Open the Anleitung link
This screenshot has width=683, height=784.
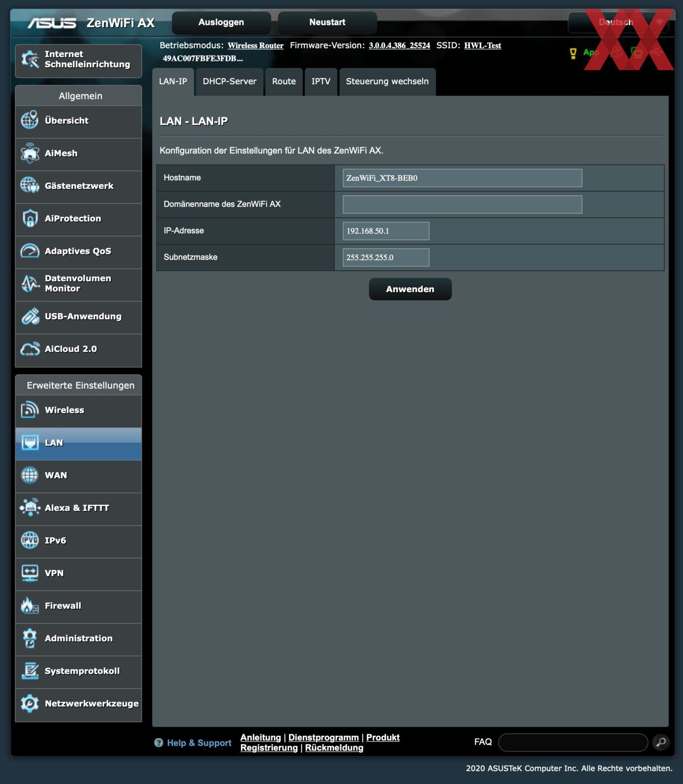tap(261, 737)
